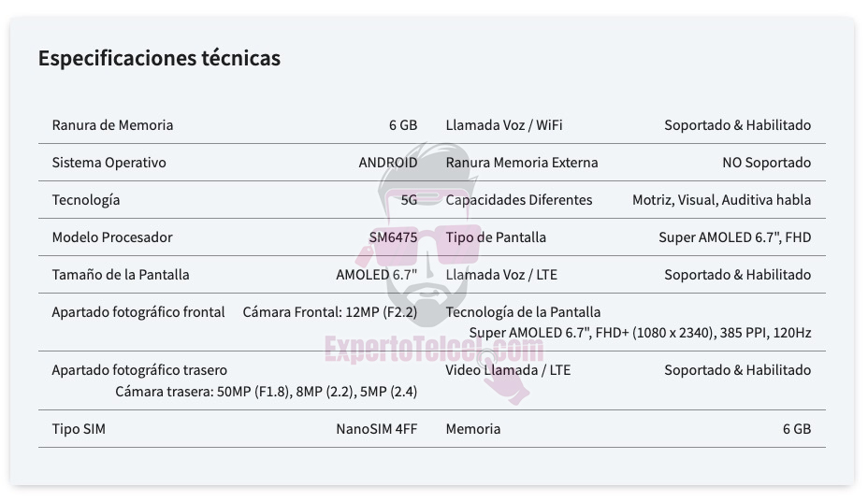Image resolution: width=868 pixels, height=502 pixels.
Task: Click the Especificaciones técnicas heading
Action: 159,58
